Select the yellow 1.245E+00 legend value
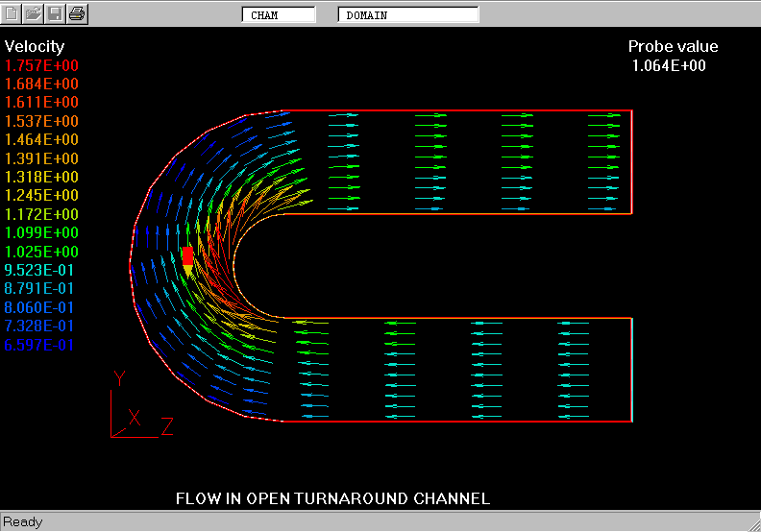This screenshot has width=761, height=532. tap(42, 195)
